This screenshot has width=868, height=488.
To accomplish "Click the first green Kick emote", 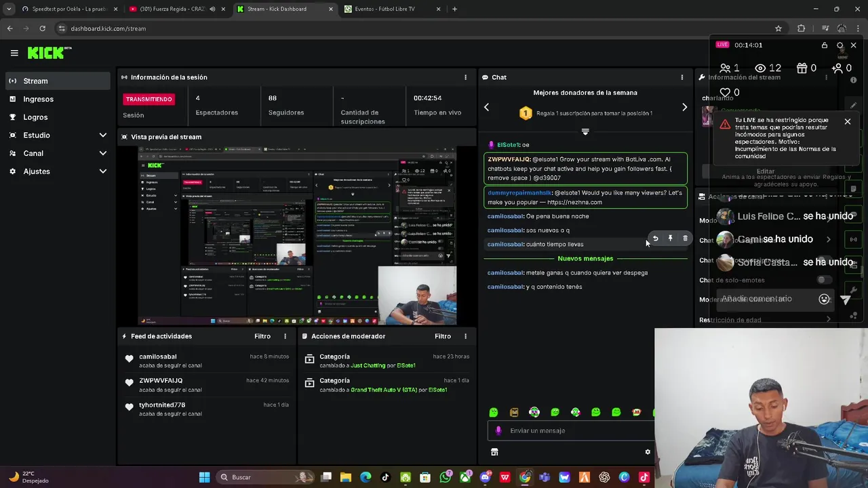I will (494, 412).
